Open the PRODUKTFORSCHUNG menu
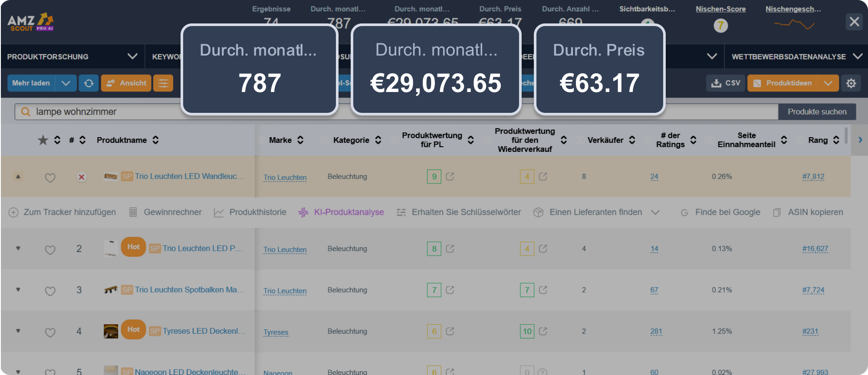 (72, 56)
